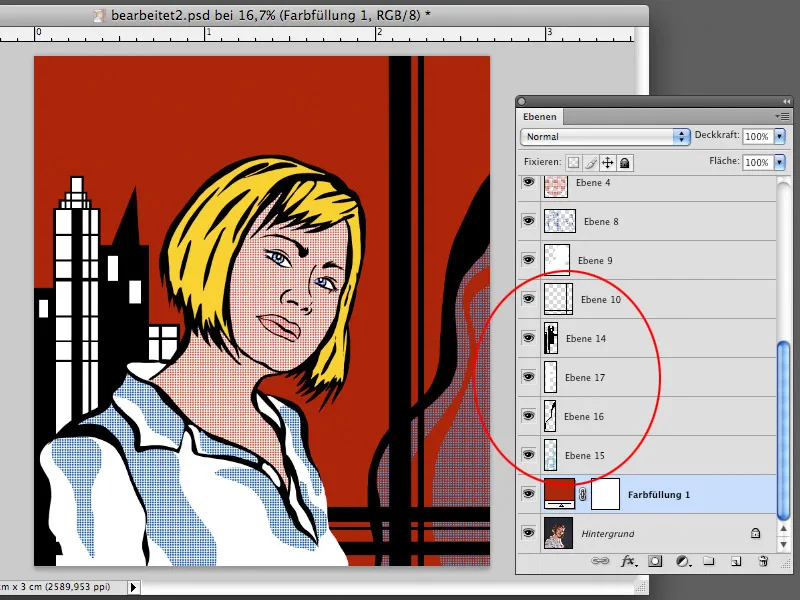Toggle visibility of Ebene 9
The height and width of the screenshot is (600, 800).
click(529, 260)
